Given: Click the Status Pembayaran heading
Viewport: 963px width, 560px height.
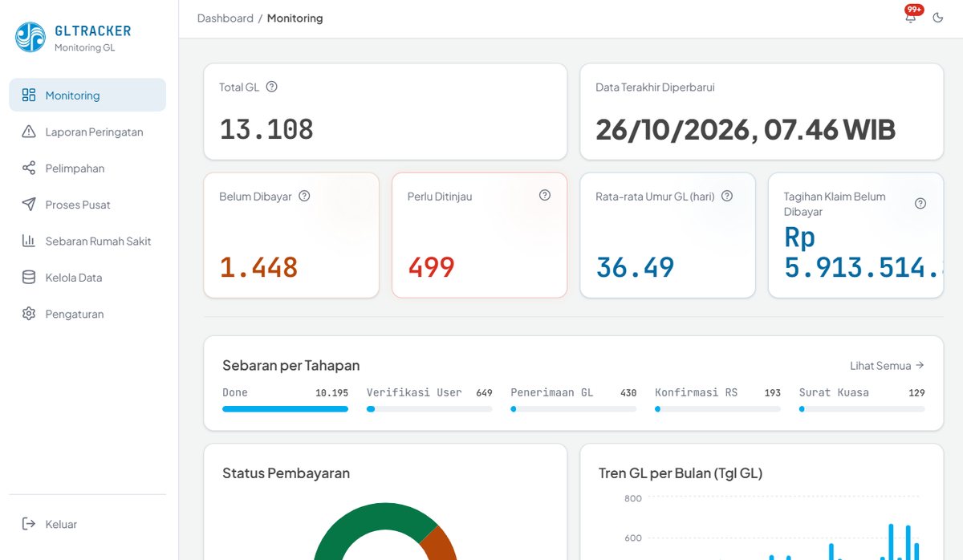Looking at the screenshot, I should tap(286, 473).
